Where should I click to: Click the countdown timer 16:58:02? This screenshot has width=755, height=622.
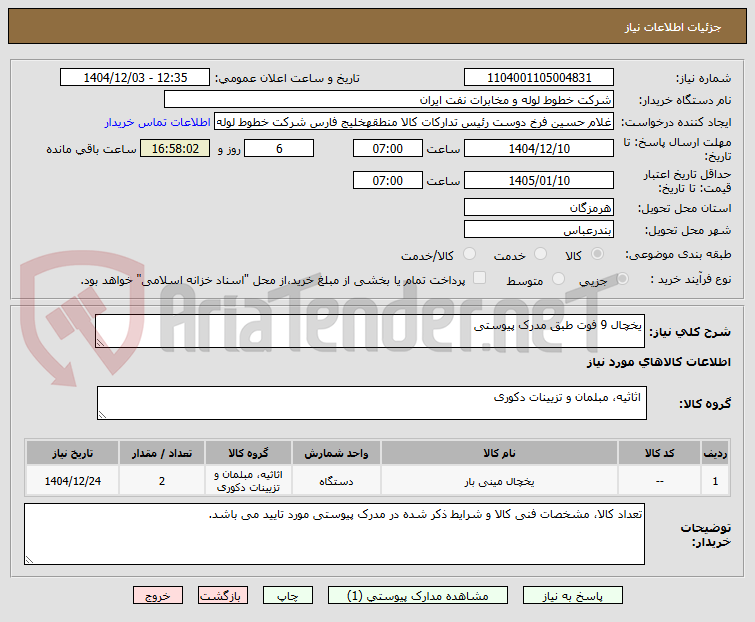[x=175, y=148]
